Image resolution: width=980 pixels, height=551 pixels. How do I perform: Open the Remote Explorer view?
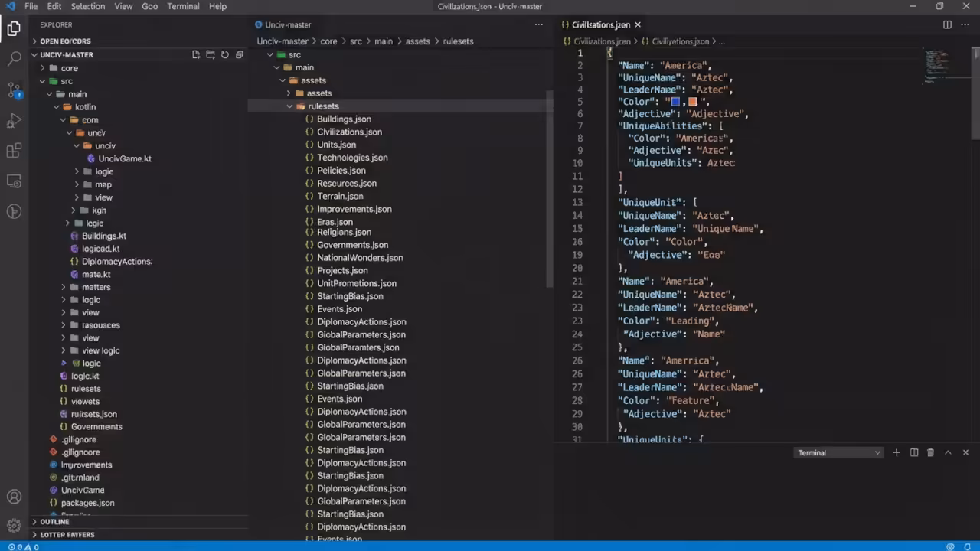[x=14, y=181]
